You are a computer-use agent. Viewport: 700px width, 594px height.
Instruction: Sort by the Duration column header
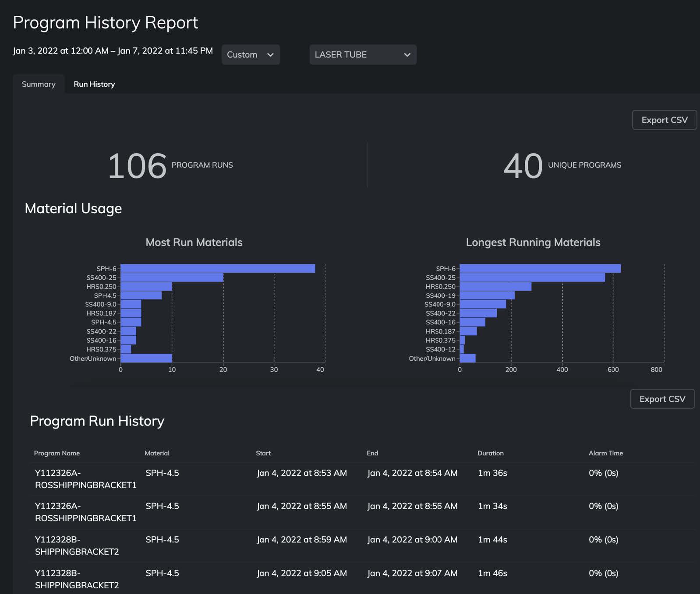click(490, 453)
